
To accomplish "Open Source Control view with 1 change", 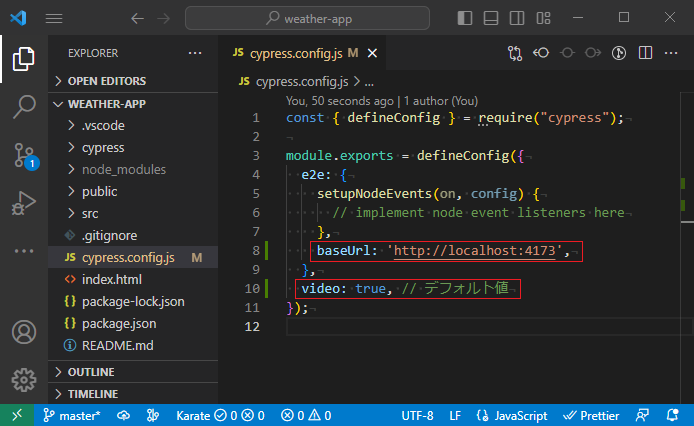I will [24, 155].
